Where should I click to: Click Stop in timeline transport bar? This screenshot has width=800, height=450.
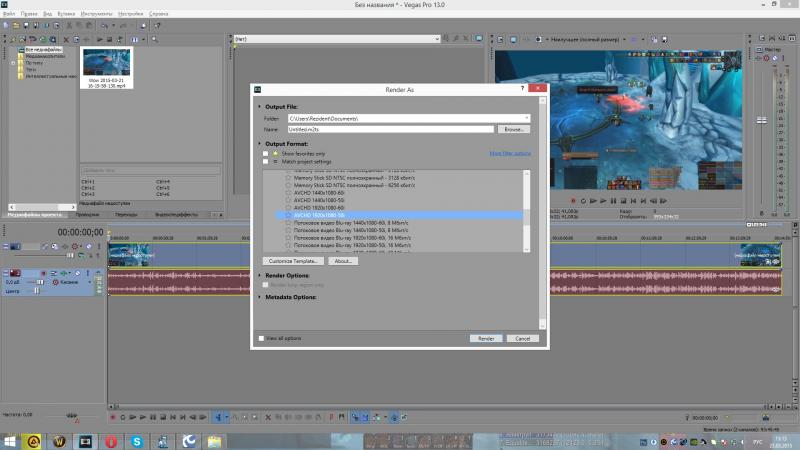(x=163, y=417)
